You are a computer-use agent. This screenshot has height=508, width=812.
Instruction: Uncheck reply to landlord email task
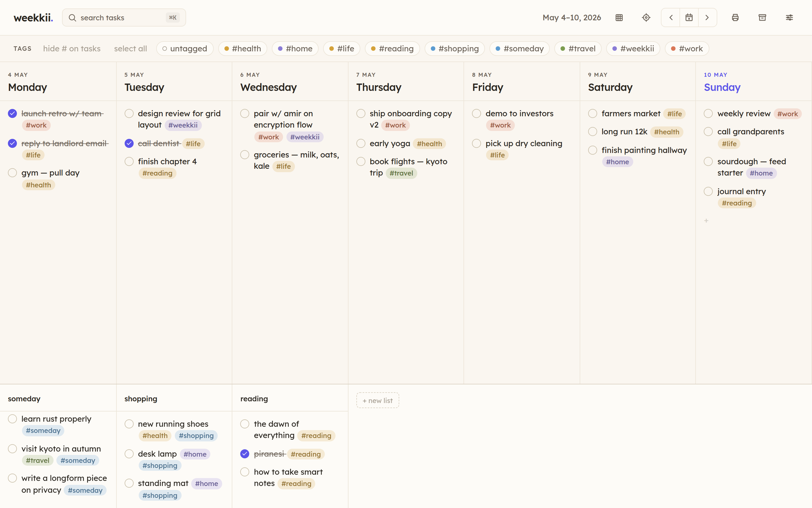(12, 143)
